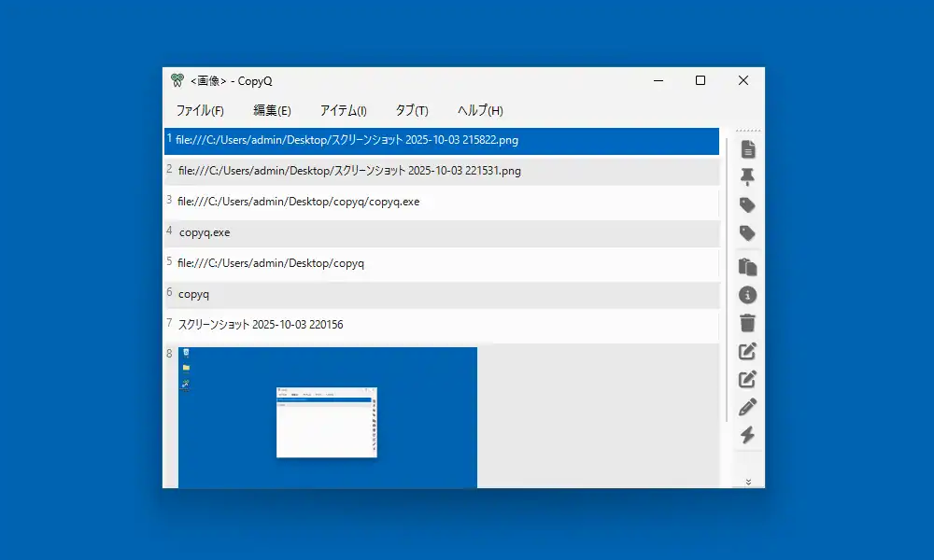Click the new item document icon
The height and width of the screenshot is (560, 934).
tap(747, 149)
